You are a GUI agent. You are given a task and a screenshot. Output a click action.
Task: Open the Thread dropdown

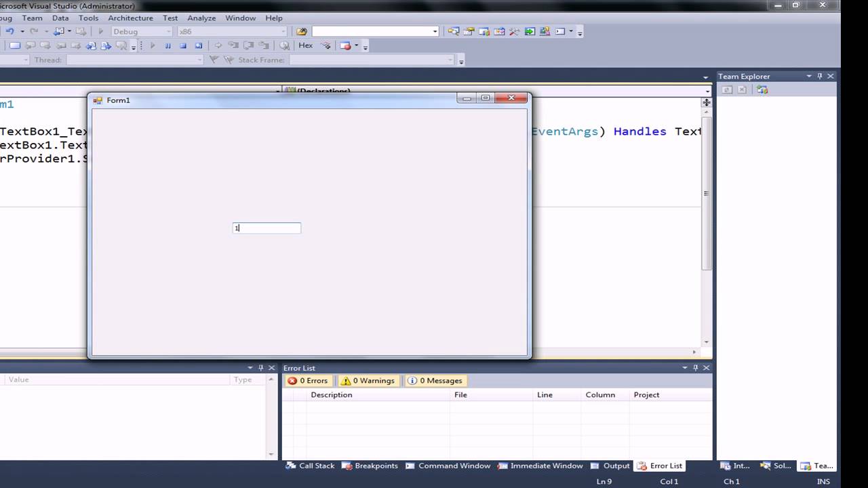[199, 60]
